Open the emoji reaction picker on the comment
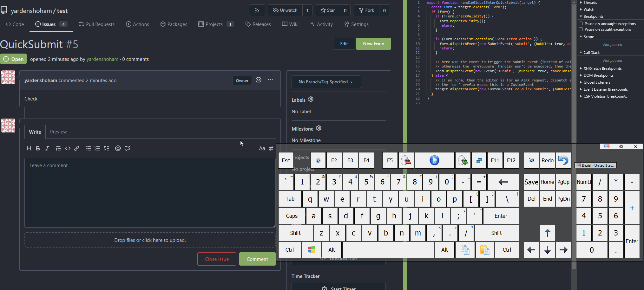 click(x=259, y=80)
